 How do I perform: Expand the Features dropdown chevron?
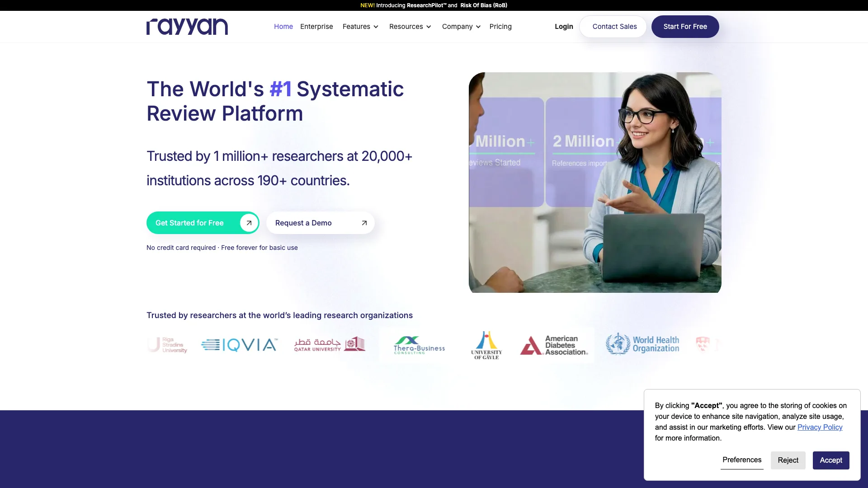coord(376,27)
